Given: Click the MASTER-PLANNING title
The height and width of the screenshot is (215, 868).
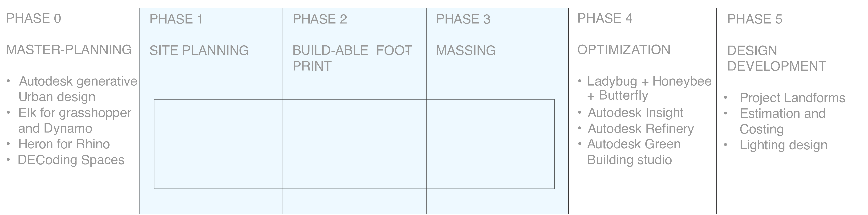Looking at the screenshot, I should 69,50.
